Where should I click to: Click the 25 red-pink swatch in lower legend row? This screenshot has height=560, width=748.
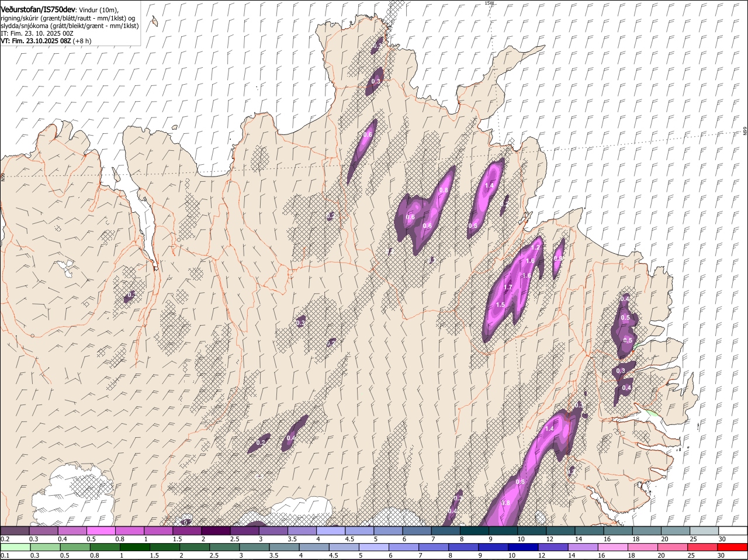[701, 547]
